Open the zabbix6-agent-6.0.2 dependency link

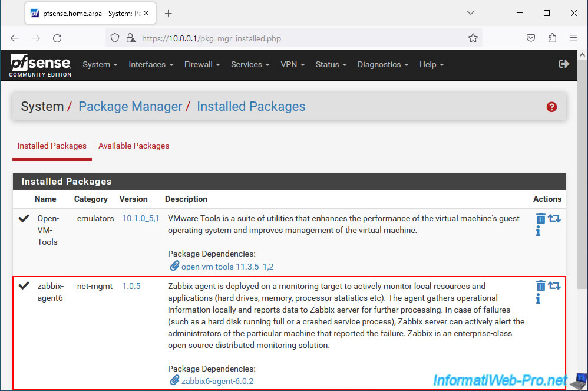pos(217,381)
